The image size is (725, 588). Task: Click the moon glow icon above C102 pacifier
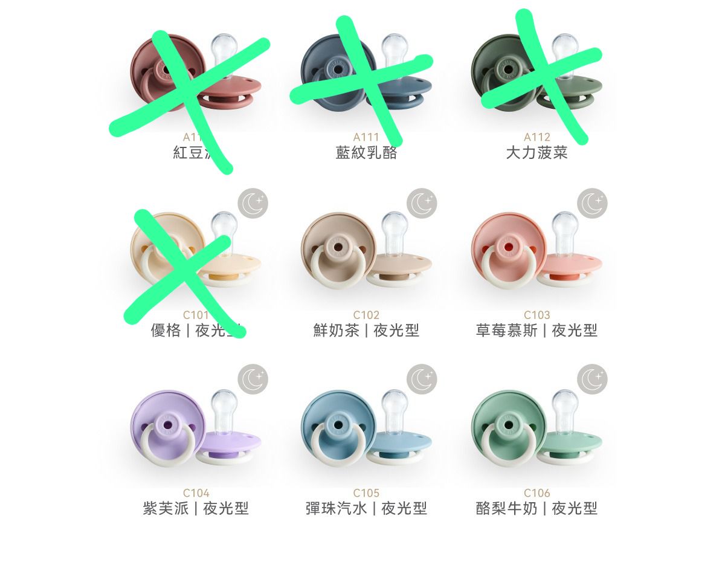point(422,204)
